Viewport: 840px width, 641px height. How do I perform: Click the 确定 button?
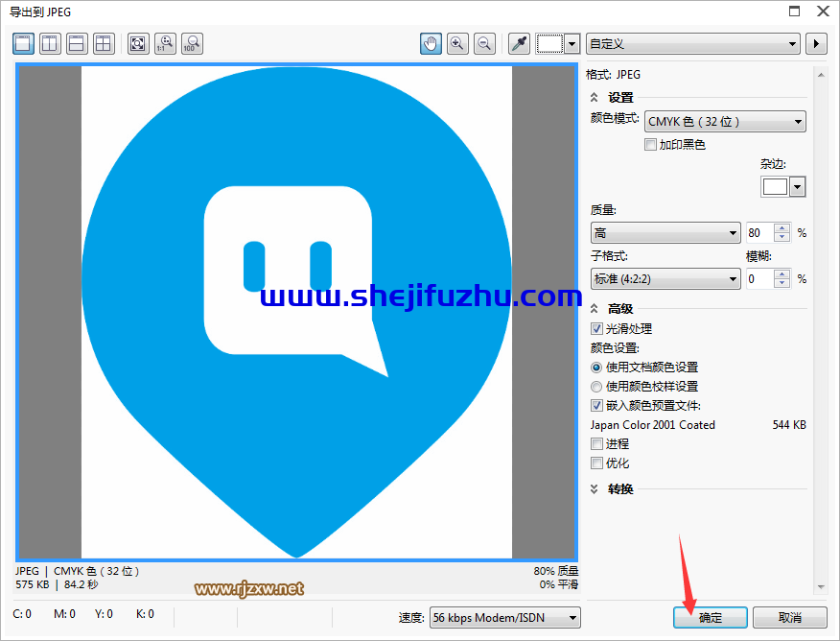[711, 617]
